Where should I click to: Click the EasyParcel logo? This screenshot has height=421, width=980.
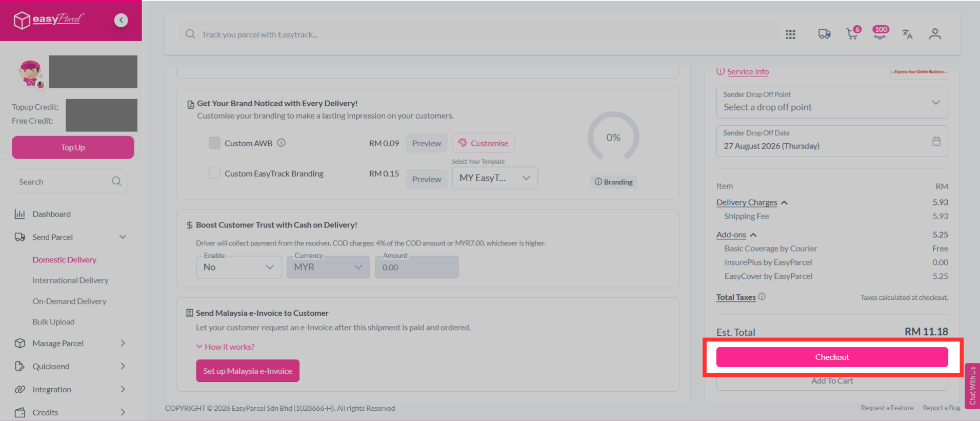coord(49,20)
